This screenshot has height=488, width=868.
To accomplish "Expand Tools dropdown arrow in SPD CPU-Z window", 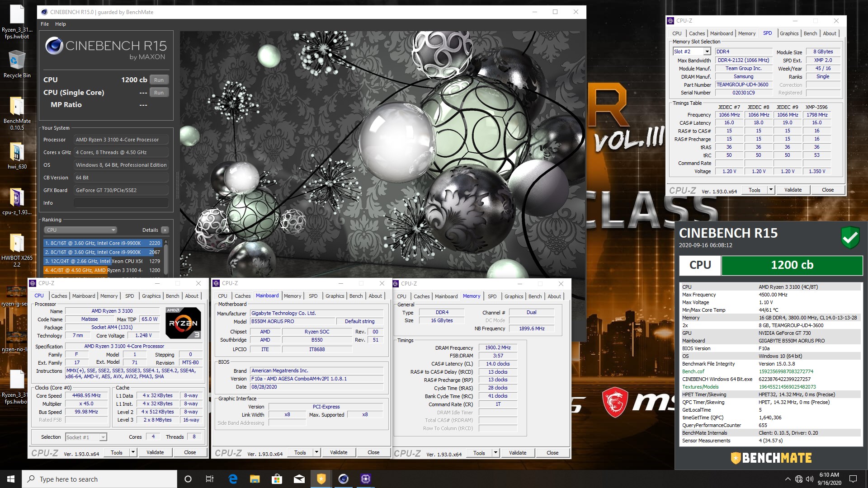I will click(771, 190).
